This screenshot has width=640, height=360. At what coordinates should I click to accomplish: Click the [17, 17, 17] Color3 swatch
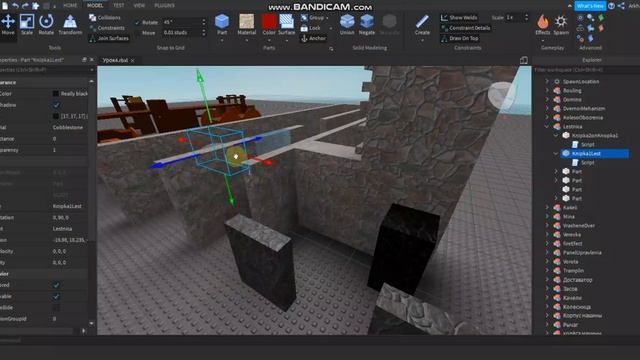coord(56,116)
